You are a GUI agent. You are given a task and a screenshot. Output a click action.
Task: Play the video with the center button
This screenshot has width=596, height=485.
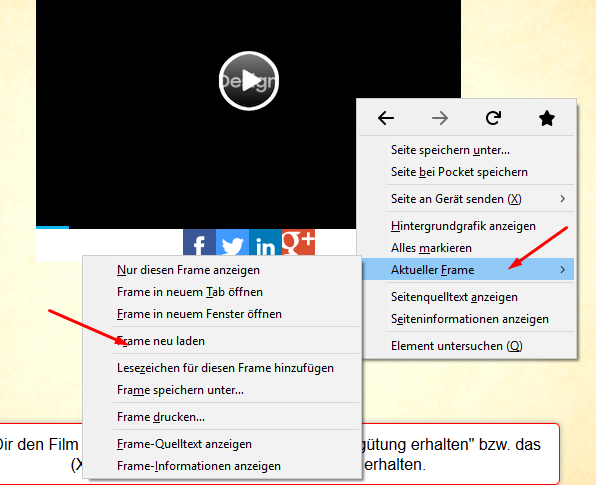coord(249,81)
